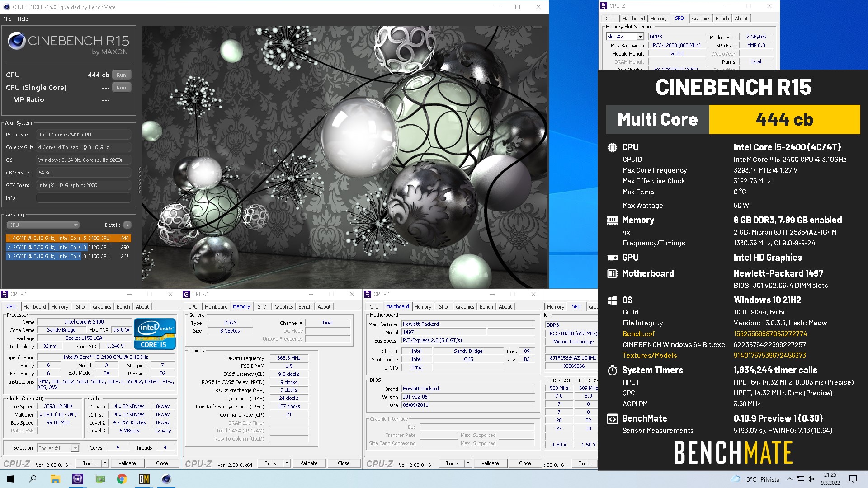
Task: Click 444 cb Multi Core score
Action: (x=784, y=120)
